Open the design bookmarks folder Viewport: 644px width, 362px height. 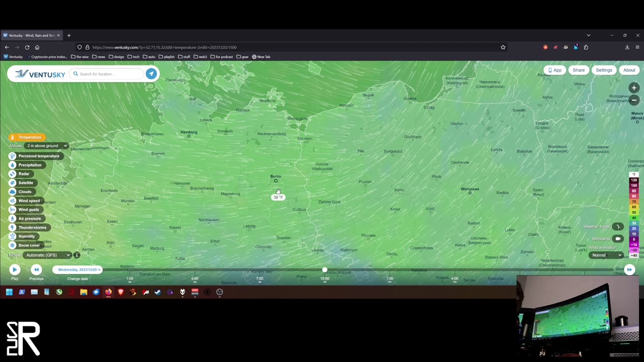[x=116, y=57]
